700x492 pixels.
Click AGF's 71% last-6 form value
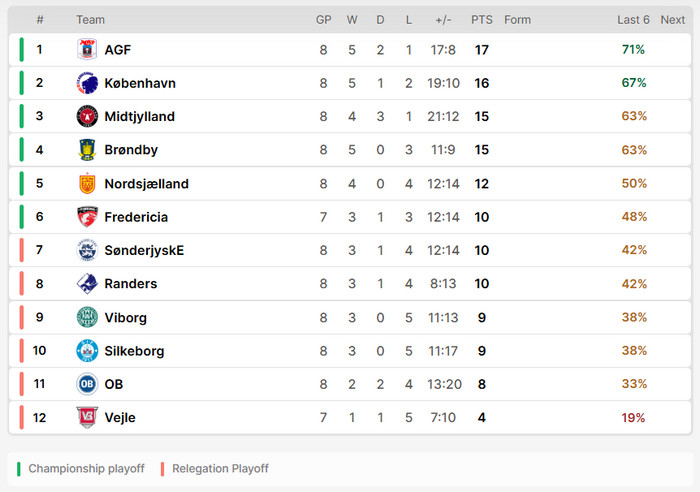[x=633, y=50]
